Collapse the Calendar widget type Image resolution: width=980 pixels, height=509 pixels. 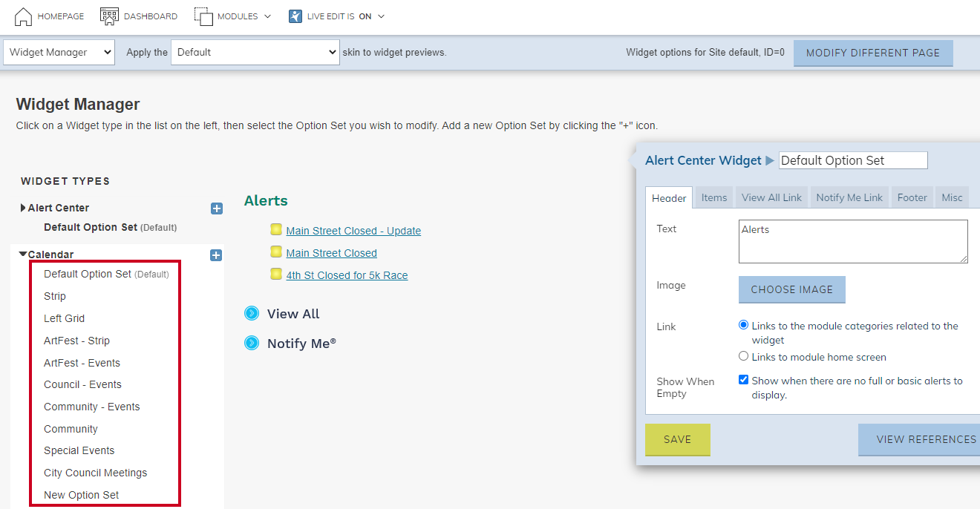(23, 254)
